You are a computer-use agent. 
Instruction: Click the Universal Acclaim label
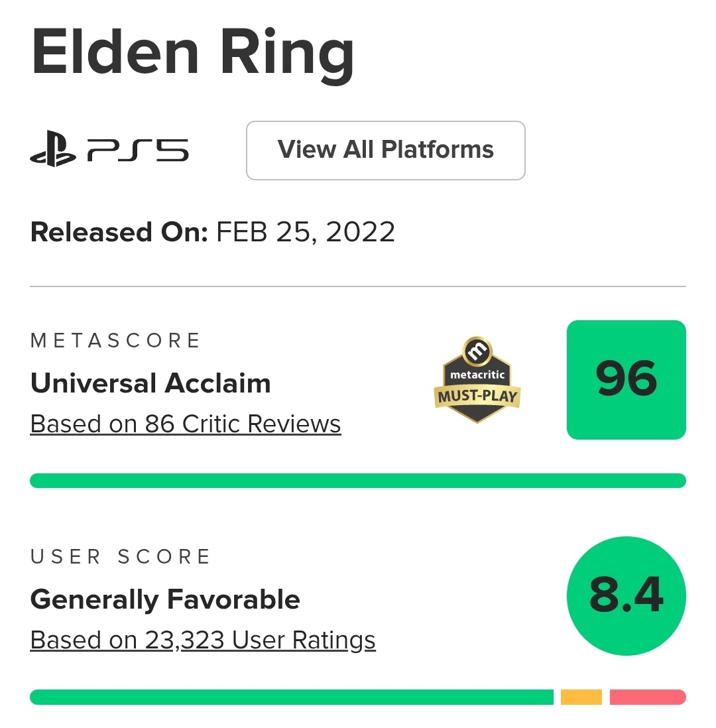150,383
